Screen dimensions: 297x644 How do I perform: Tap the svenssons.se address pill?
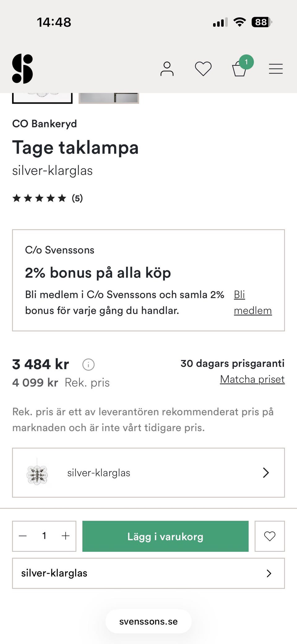pos(148,621)
